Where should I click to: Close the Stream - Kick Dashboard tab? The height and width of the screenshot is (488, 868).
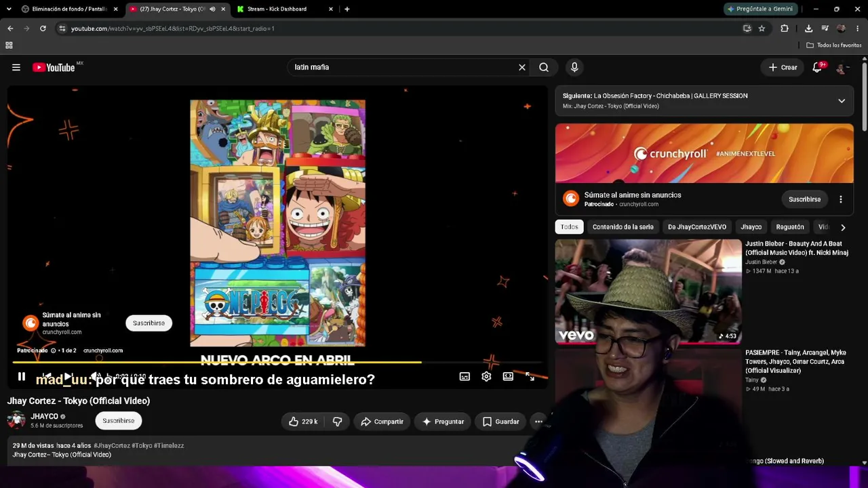coord(331,9)
